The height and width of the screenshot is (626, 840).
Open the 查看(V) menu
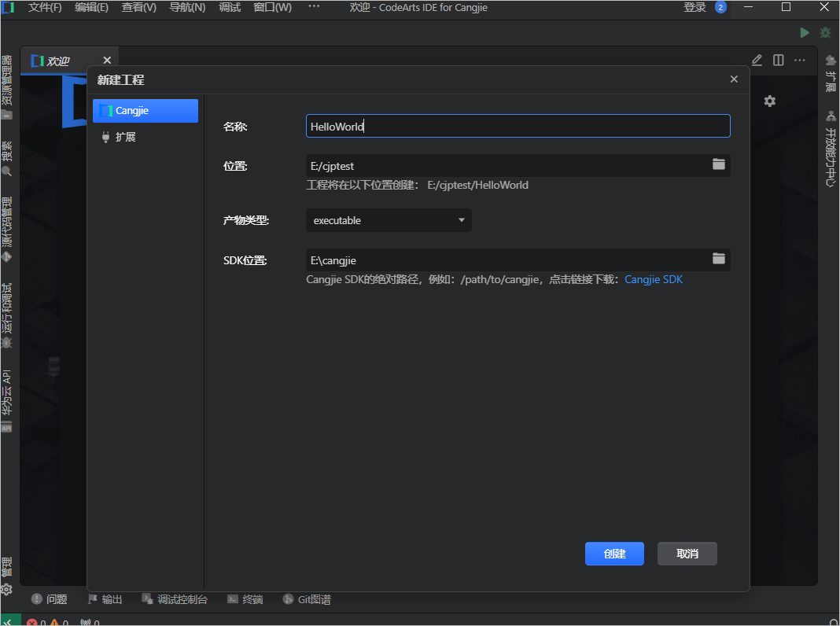tap(138, 8)
